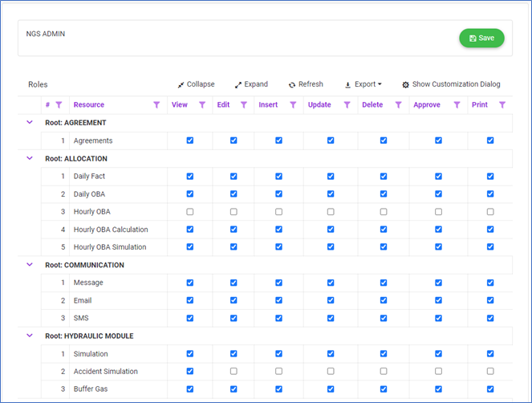Click filter icon in Print column header
Image resolution: width=532 pixels, height=403 pixels.
[502, 105]
